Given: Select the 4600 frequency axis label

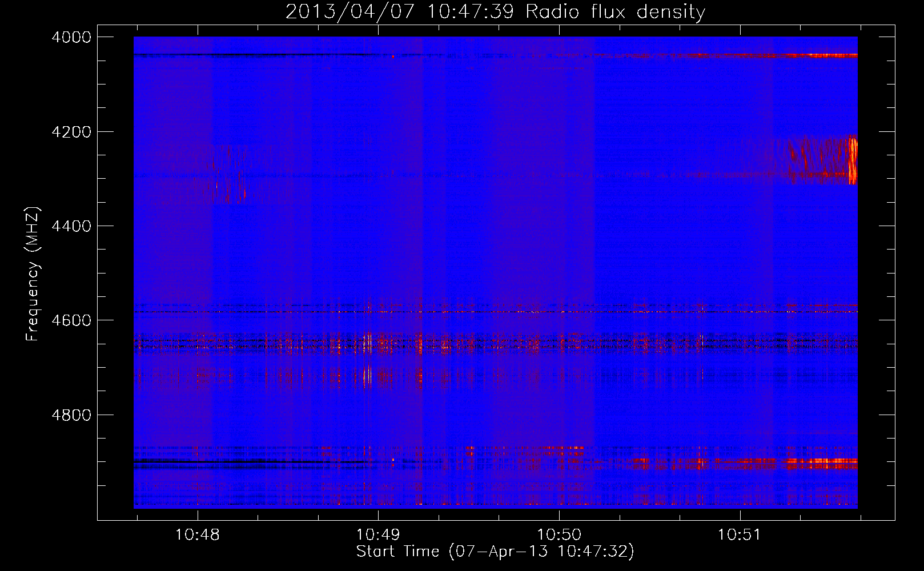Looking at the screenshot, I should (x=71, y=320).
